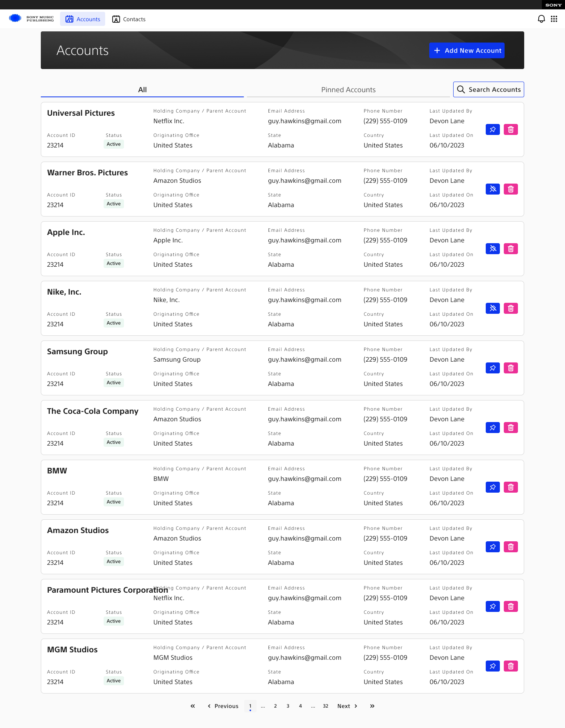
Task: Open the Warner Bros. Pictures account name
Action: 87,173
